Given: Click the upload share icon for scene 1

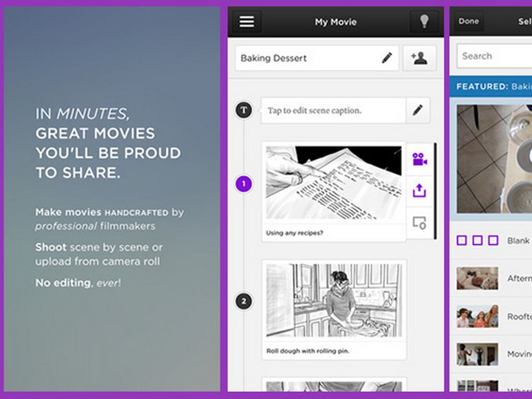Looking at the screenshot, I should coord(419,191).
